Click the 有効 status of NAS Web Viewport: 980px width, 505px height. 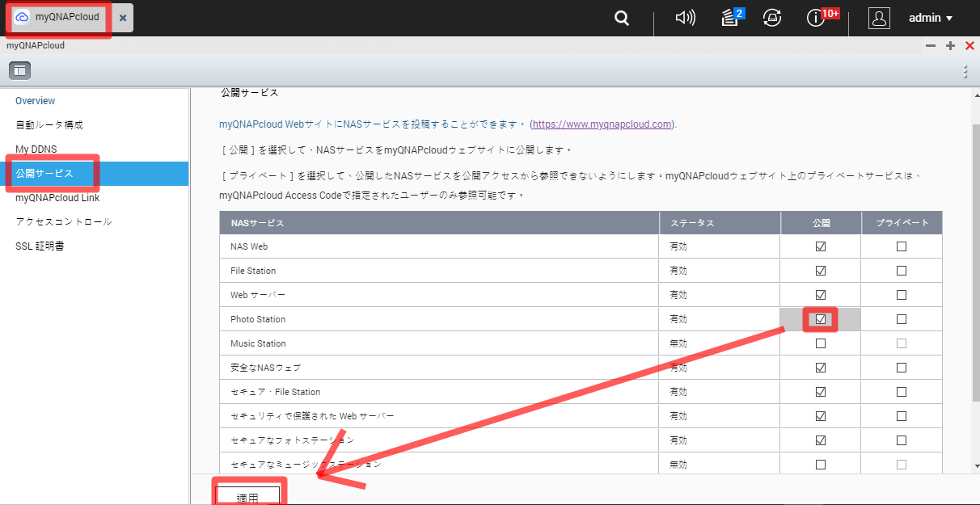pyautogui.click(x=678, y=246)
